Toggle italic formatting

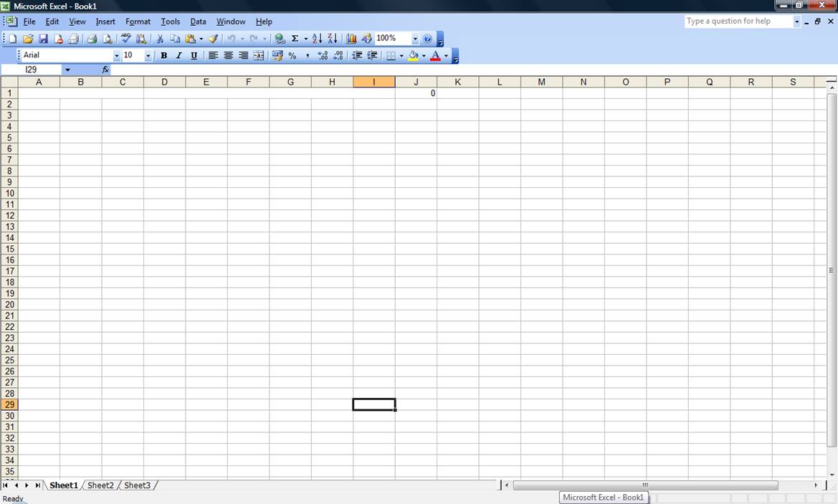click(x=179, y=56)
